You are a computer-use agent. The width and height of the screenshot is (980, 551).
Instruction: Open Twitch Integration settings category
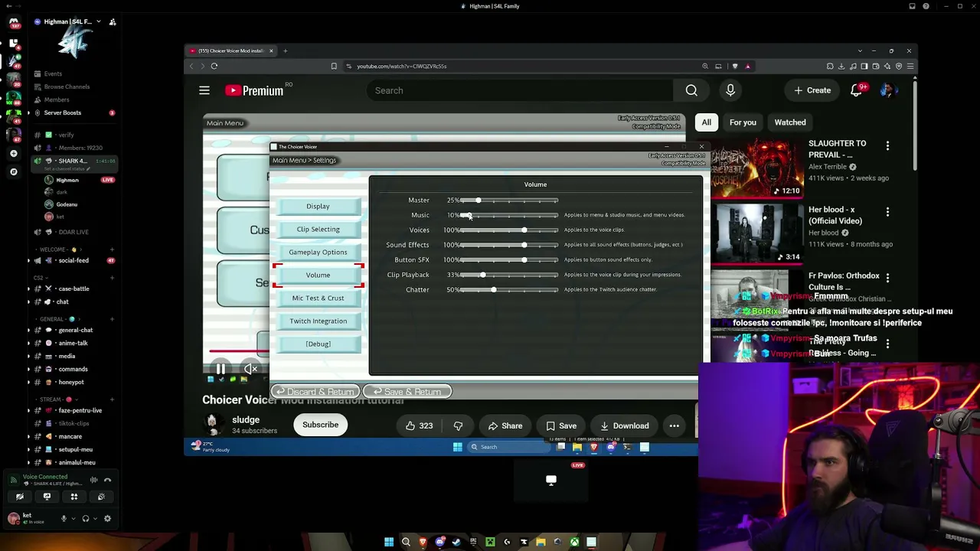[318, 321]
